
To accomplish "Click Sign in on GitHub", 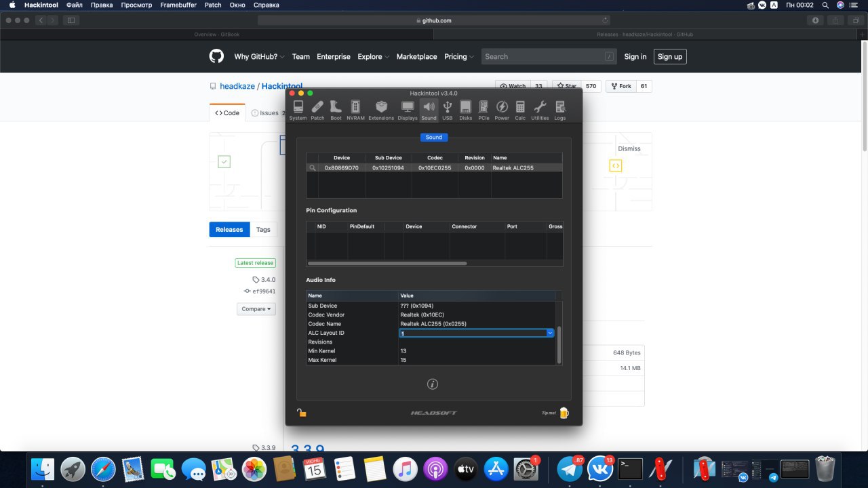I will pyautogui.click(x=635, y=57).
